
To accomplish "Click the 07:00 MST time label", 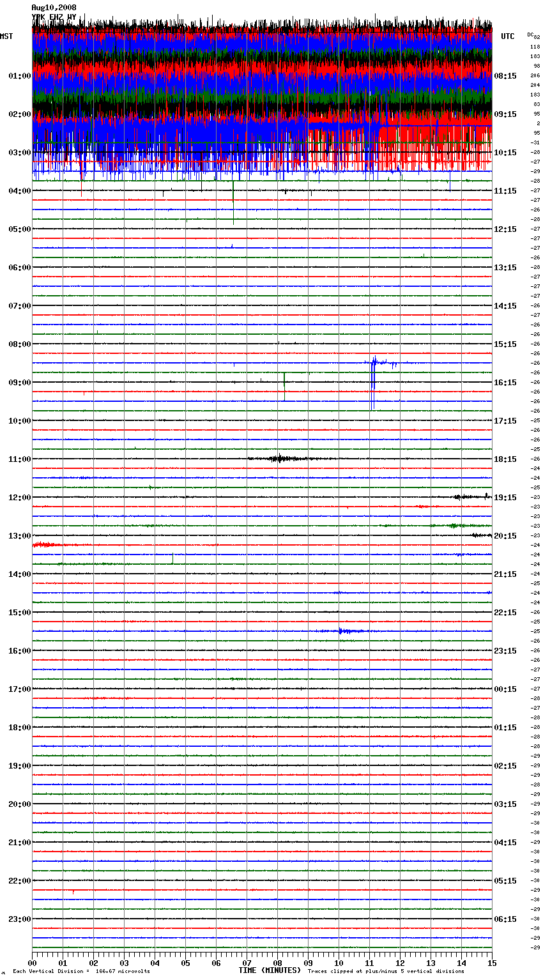I will [x=20, y=306].
